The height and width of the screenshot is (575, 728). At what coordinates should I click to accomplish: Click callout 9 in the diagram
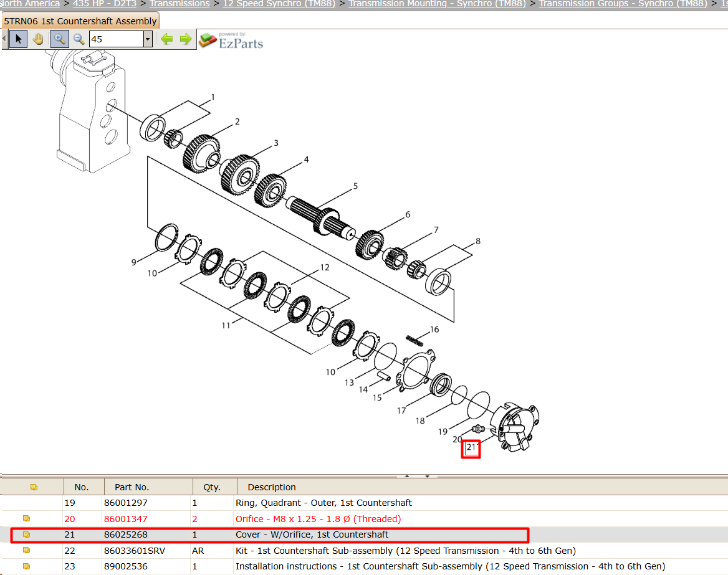[x=134, y=262]
